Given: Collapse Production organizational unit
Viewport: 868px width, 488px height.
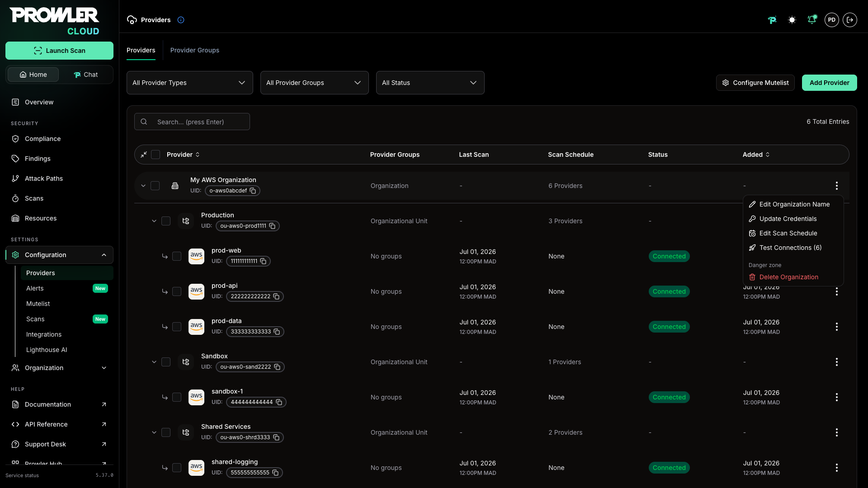Looking at the screenshot, I should [x=154, y=221].
